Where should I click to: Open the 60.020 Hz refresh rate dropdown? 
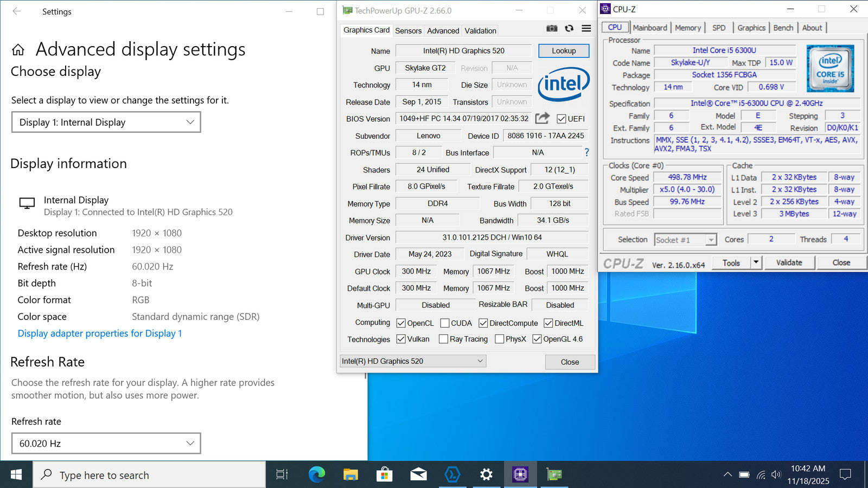[x=106, y=443]
